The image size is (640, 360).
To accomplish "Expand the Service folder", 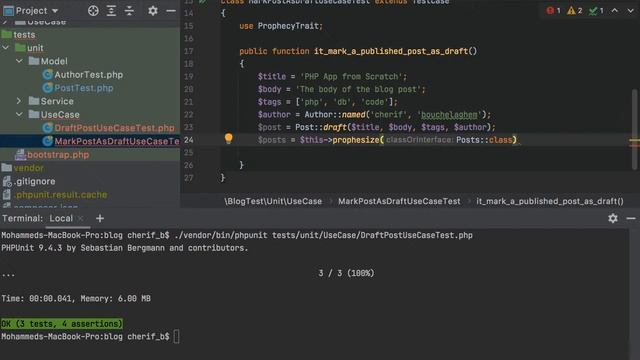I will (x=19, y=101).
